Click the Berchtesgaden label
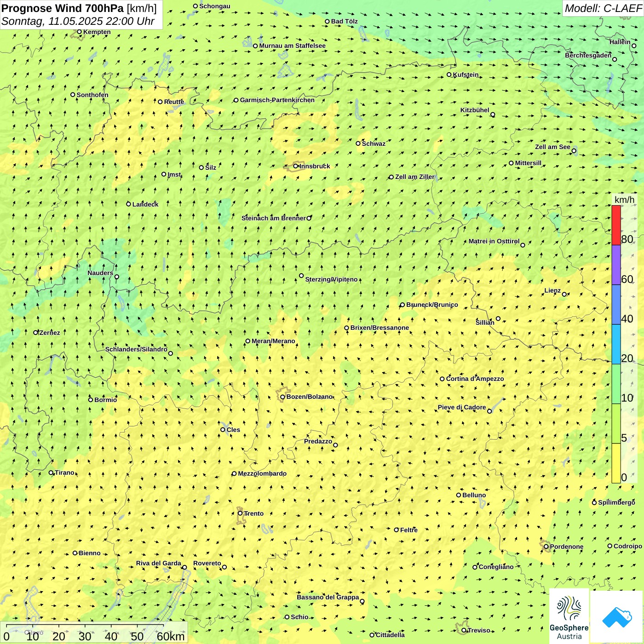Viewport: 644px width, 644px height. (x=588, y=55)
